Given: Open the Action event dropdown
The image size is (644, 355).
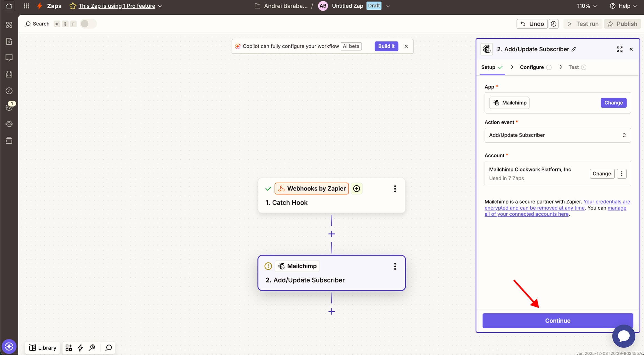Looking at the screenshot, I should click(x=557, y=135).
